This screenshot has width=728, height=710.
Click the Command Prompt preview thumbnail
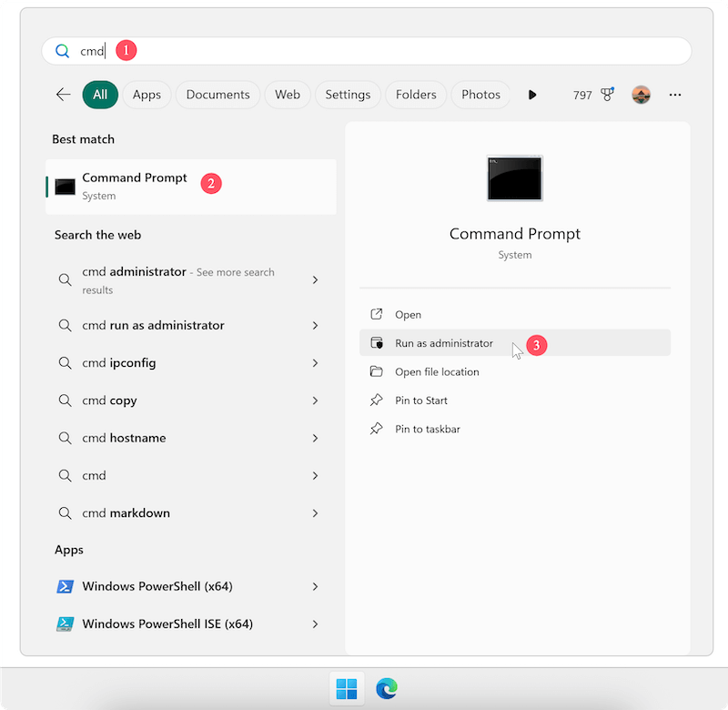pos(514,178)
